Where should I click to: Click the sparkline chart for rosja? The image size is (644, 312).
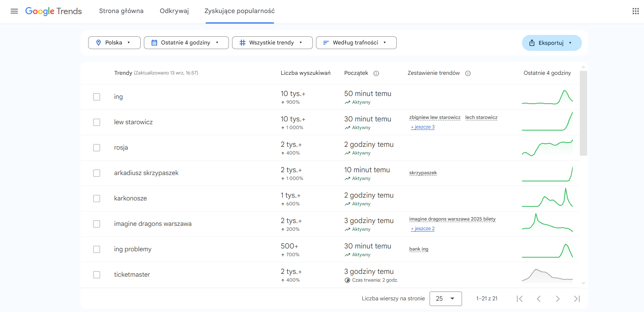click(x=547, y=148)
